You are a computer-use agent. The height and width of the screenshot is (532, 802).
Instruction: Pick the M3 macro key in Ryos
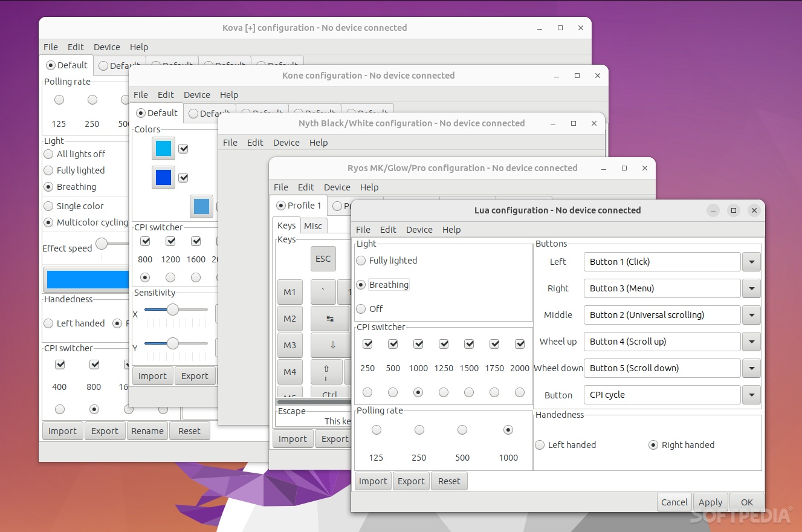coord(290,345)
